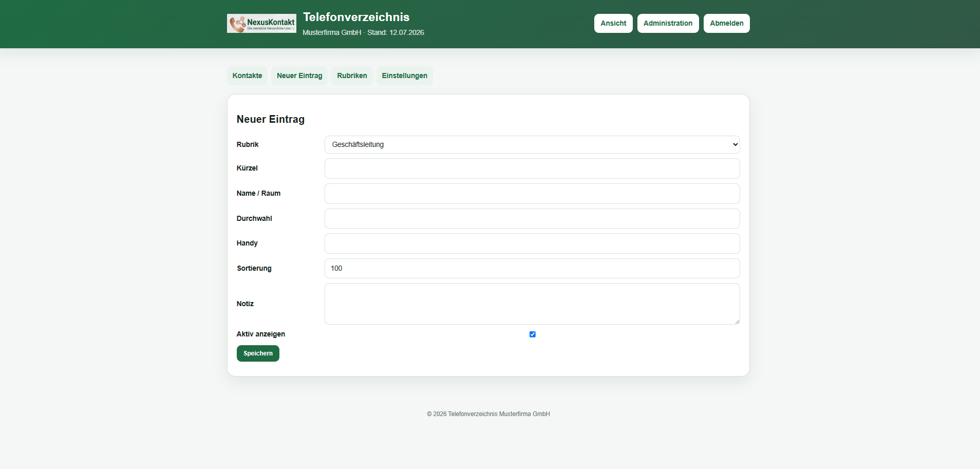Save the entry with Speichern
Screen dimensions: 980x469
[258, 353]
